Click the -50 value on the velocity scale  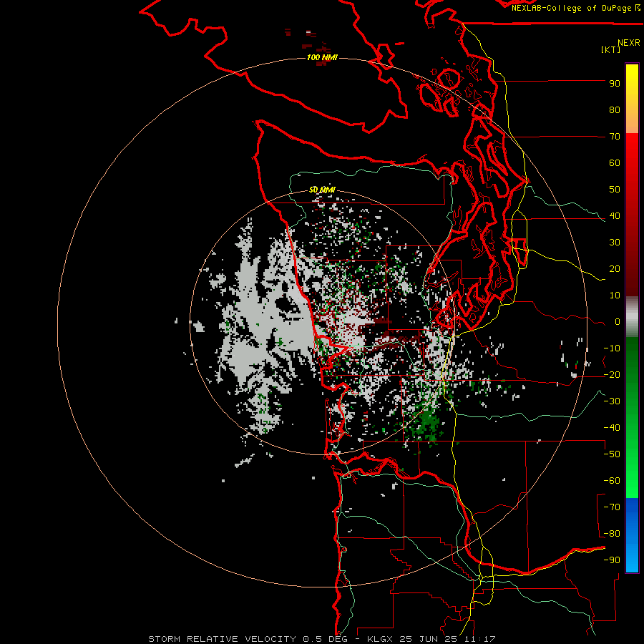(x=612, y=454)
